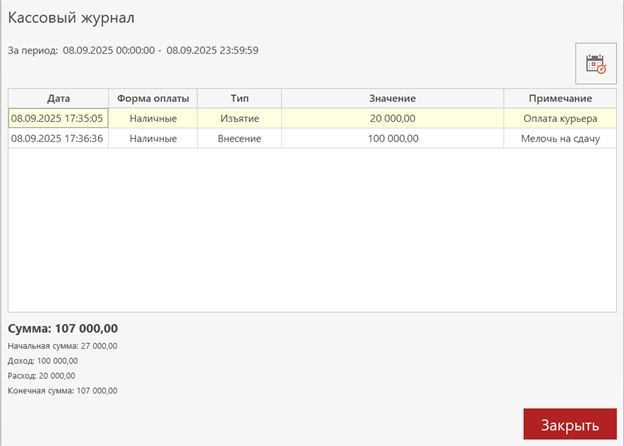Click the Изъятие type cell
The width and height of the screenshot is (624, 446).
point(239,118)
